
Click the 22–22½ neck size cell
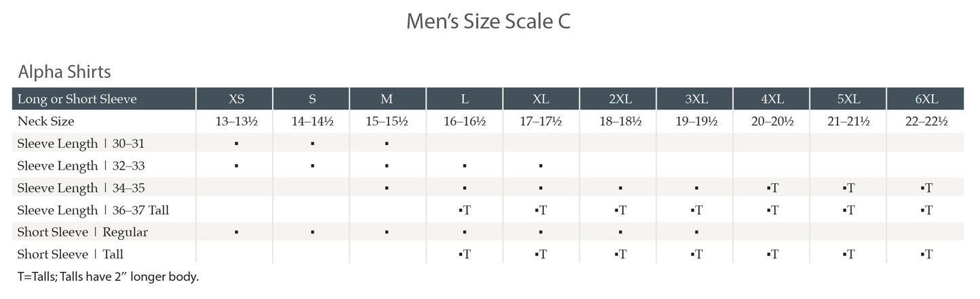tap(926, 121)
